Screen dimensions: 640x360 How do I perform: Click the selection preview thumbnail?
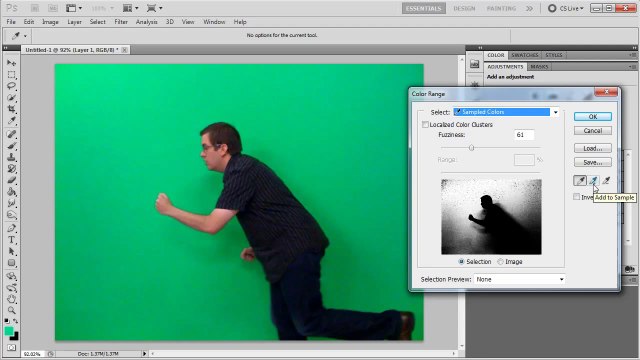[x=491, y=217]
